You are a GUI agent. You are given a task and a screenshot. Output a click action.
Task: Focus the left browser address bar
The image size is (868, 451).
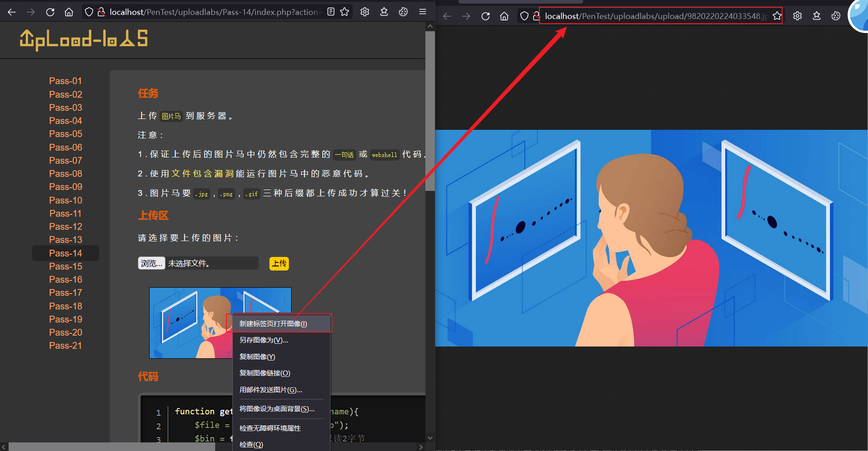217,12
